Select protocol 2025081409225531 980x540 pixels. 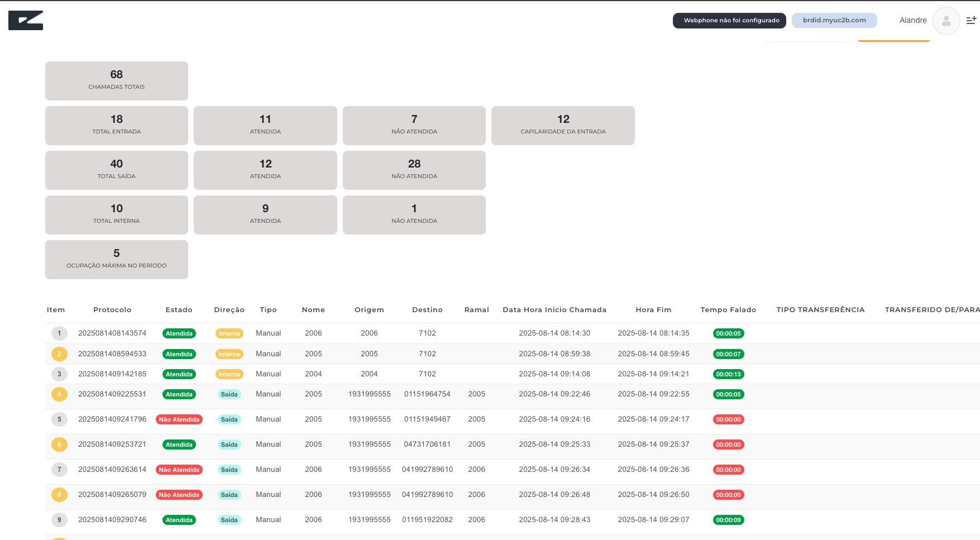(x=112, y=394)
